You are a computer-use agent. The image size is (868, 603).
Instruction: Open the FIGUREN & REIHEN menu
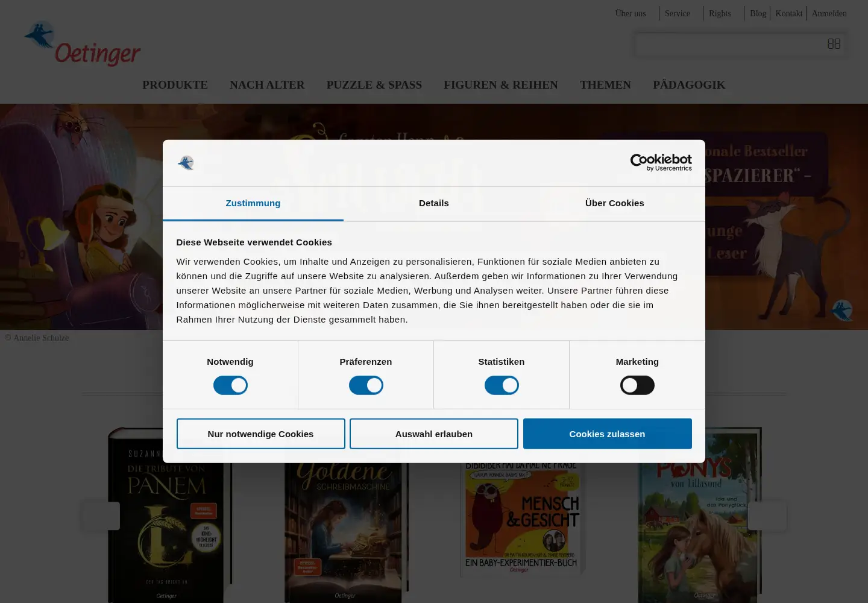[x=501, y=85]
